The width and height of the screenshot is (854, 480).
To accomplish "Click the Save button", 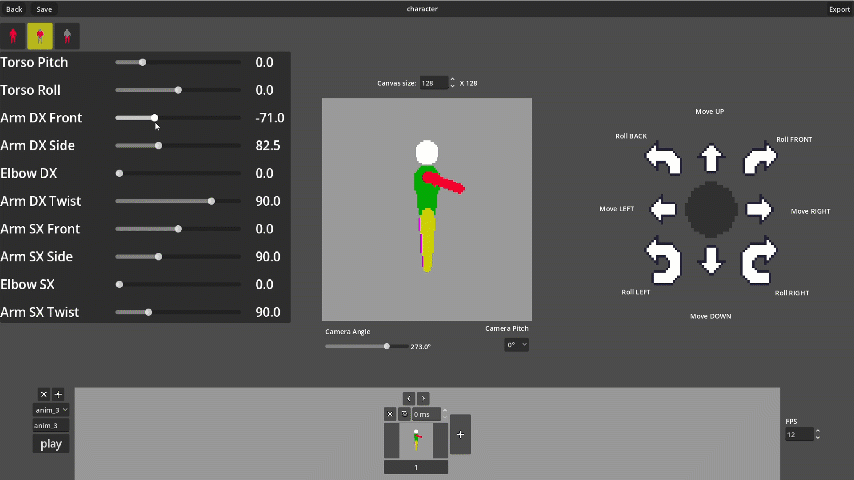I will [x=44, y=9].
